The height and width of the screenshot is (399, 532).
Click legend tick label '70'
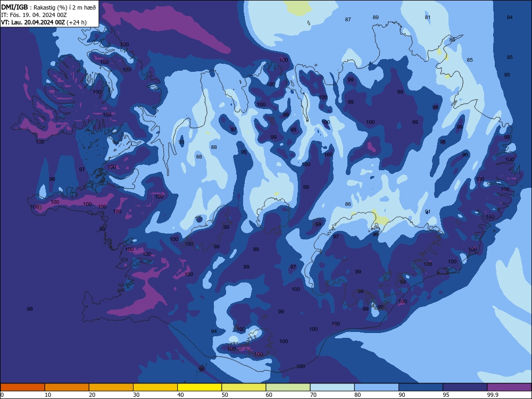point(313,395)
